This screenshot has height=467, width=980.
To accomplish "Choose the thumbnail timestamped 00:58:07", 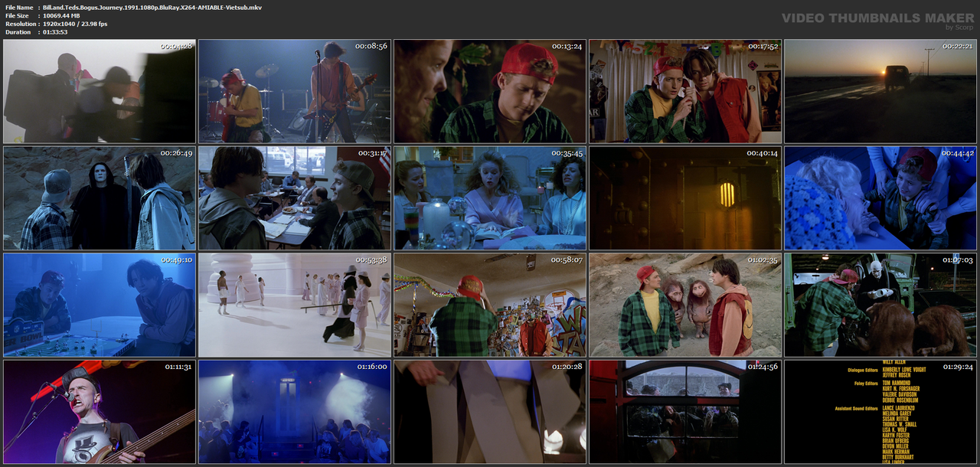I will point(489,305).
